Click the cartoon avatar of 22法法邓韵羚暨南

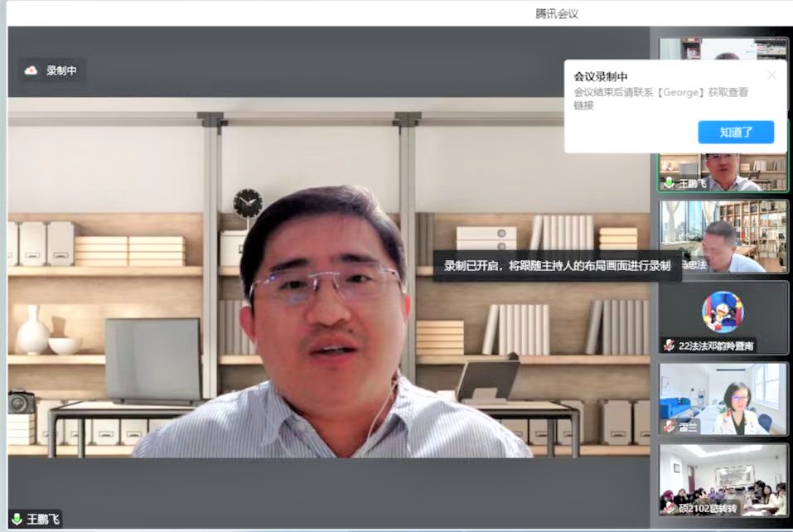coord(723,312)
